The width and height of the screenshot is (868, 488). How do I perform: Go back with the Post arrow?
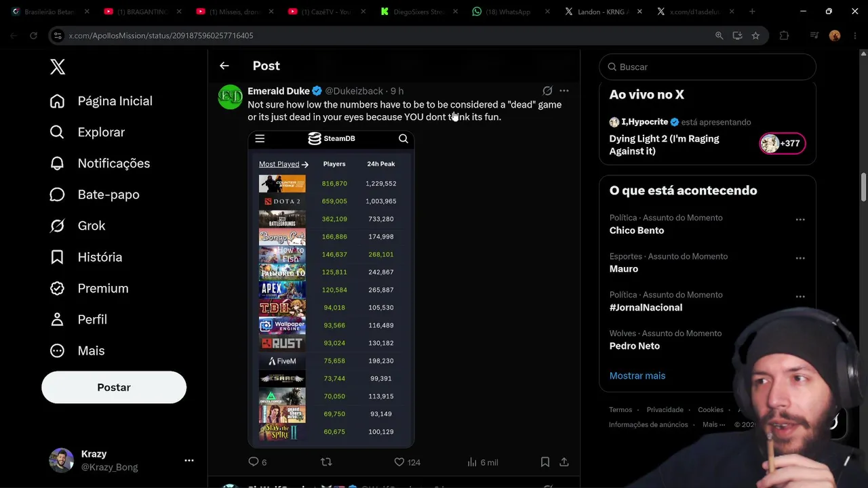pyautogui.click(x=224, y=66)
